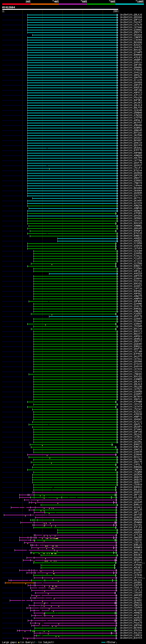Select the UniRef100_C9SUV5 label
This screenshot has height=644, width=146.
click(131, 593)
